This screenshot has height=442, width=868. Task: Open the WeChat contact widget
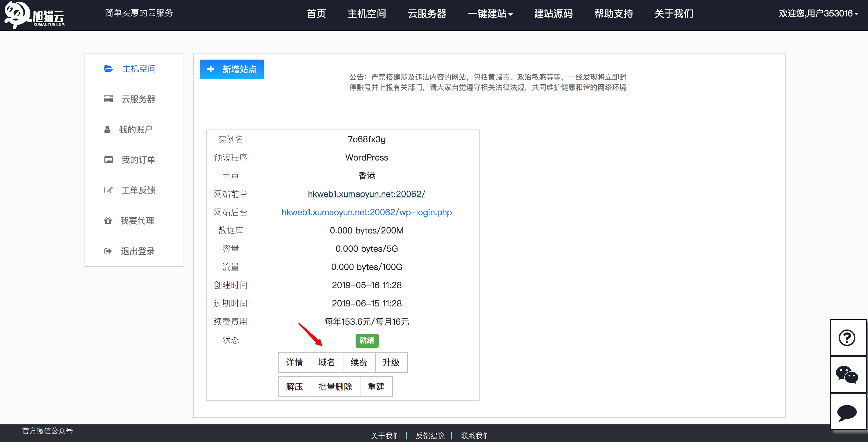[x=847, y=375]
